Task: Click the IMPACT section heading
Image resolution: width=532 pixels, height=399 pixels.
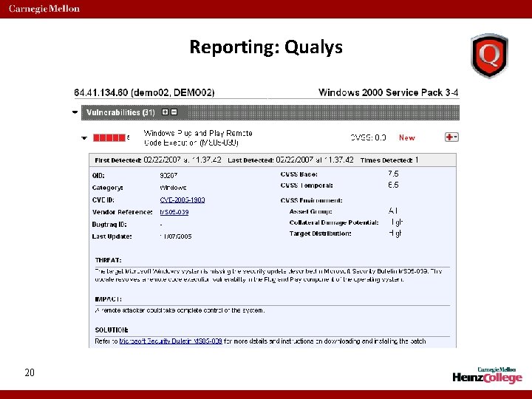Action: [108, 299]
